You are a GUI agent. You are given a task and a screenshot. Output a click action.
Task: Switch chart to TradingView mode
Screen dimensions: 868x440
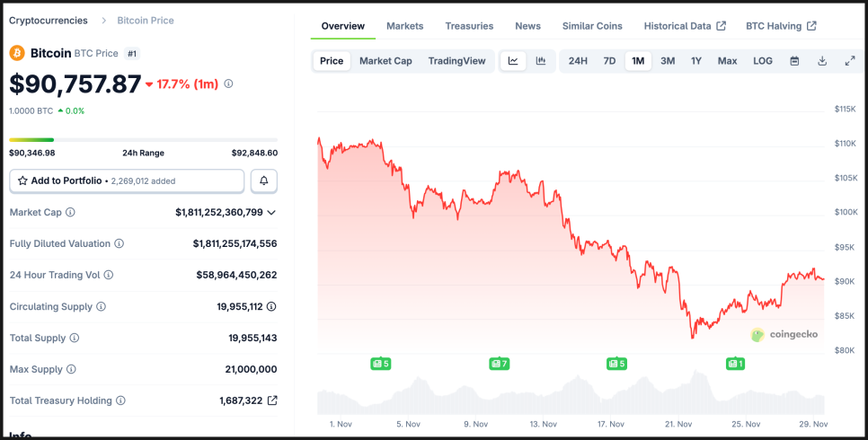(456, 61)
